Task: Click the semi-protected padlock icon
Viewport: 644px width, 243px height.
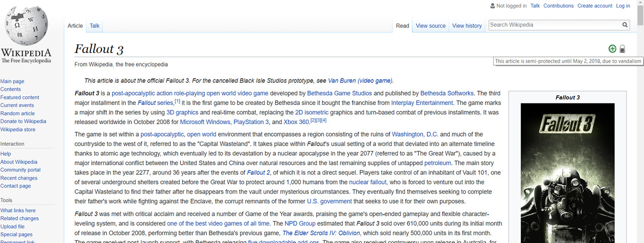Action: (x=622, y=49)
